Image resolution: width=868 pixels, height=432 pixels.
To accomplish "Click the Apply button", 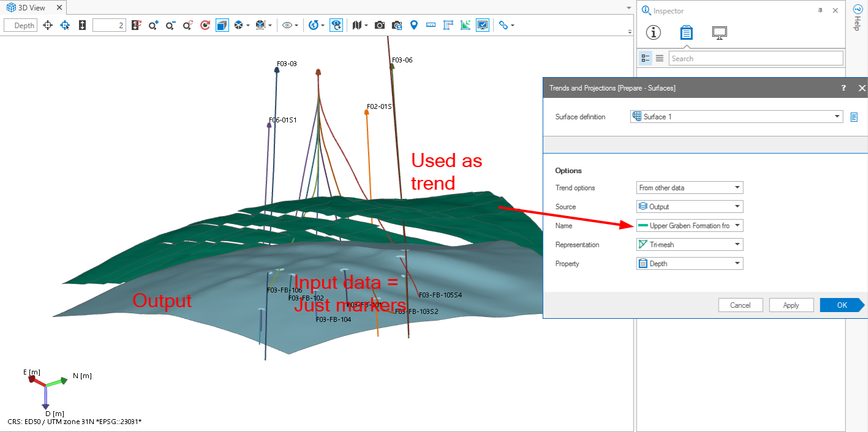I will coord(791,305).
